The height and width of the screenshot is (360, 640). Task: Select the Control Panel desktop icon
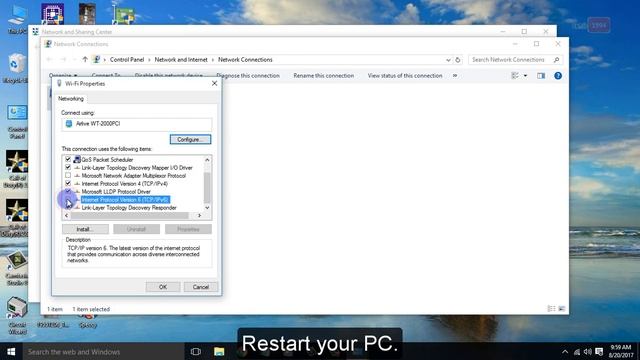pos(17,122)
